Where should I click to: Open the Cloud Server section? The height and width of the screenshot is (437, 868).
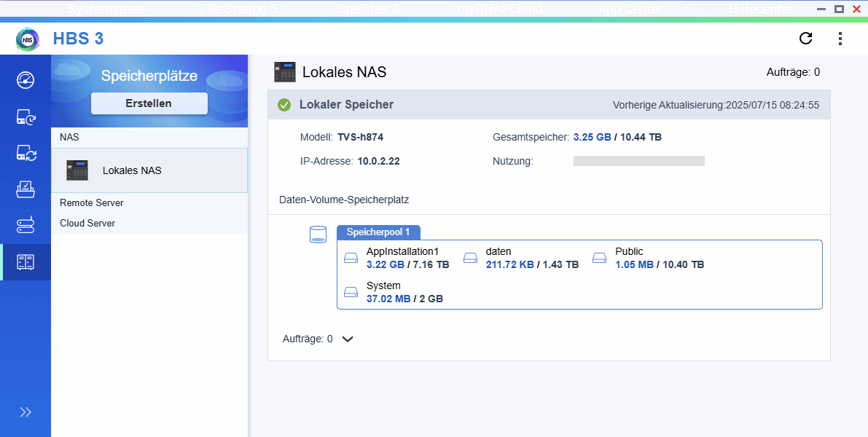[x=87, y=223]
